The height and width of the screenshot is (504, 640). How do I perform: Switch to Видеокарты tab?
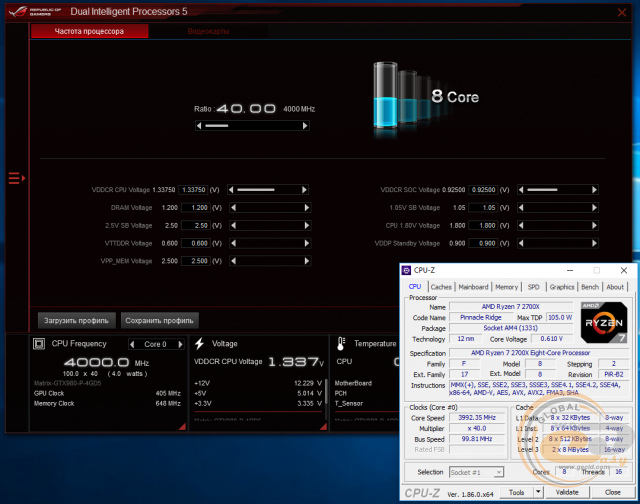[208, 31]
